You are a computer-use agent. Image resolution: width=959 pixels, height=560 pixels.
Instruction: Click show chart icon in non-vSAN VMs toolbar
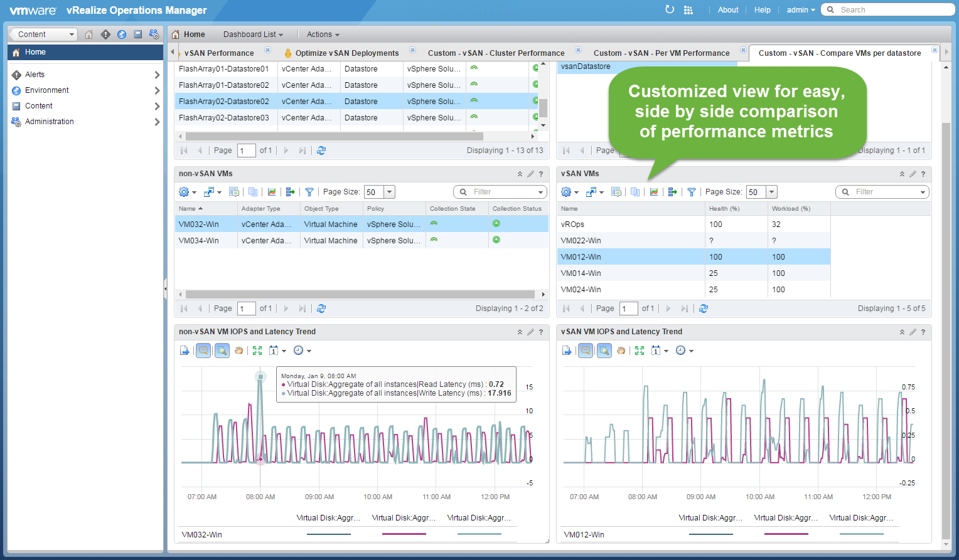tap(272, 192)
